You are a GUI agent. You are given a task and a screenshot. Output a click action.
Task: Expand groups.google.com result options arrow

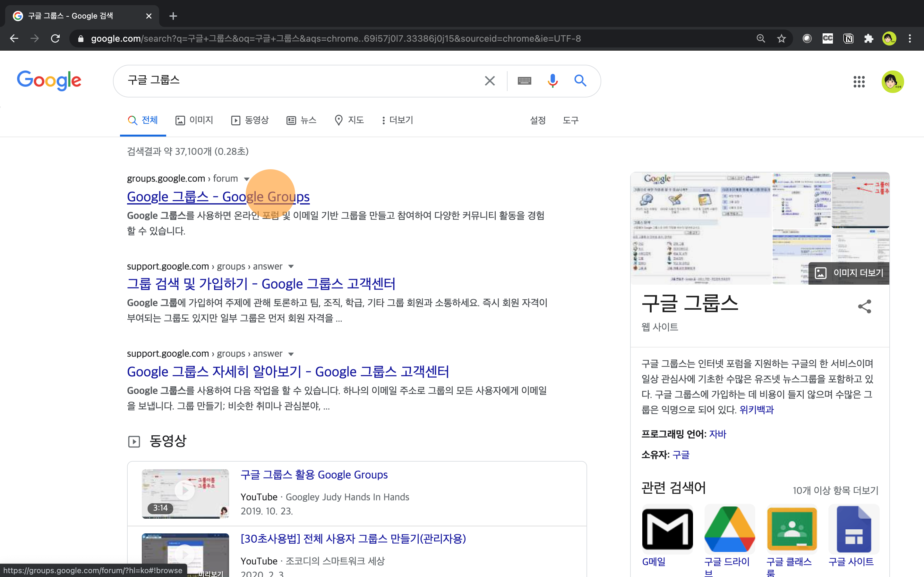247,179
